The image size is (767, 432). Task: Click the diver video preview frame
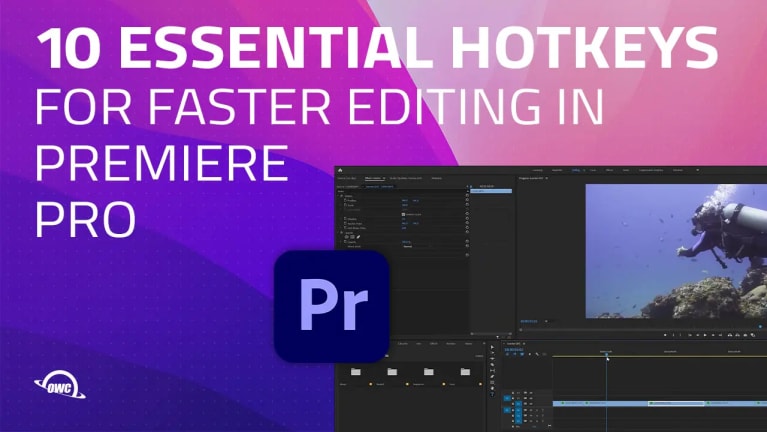676,251
